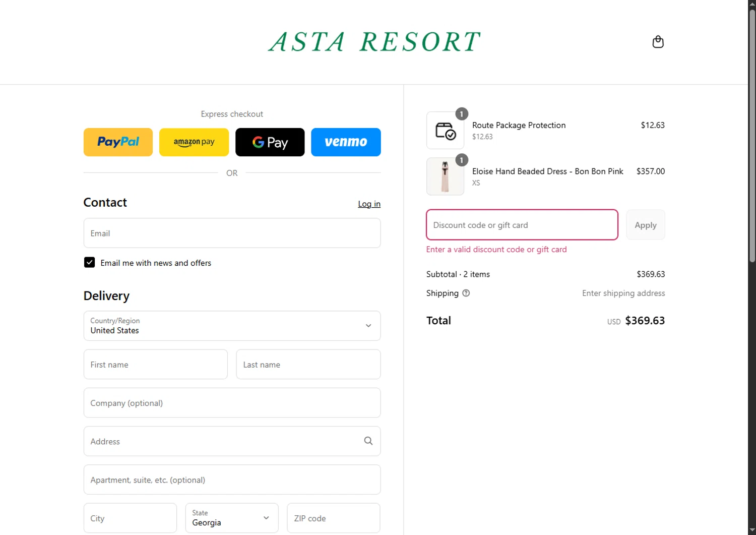
Task: Click the Eloise dress product thumbnail
Action: (x=445, y=176)
